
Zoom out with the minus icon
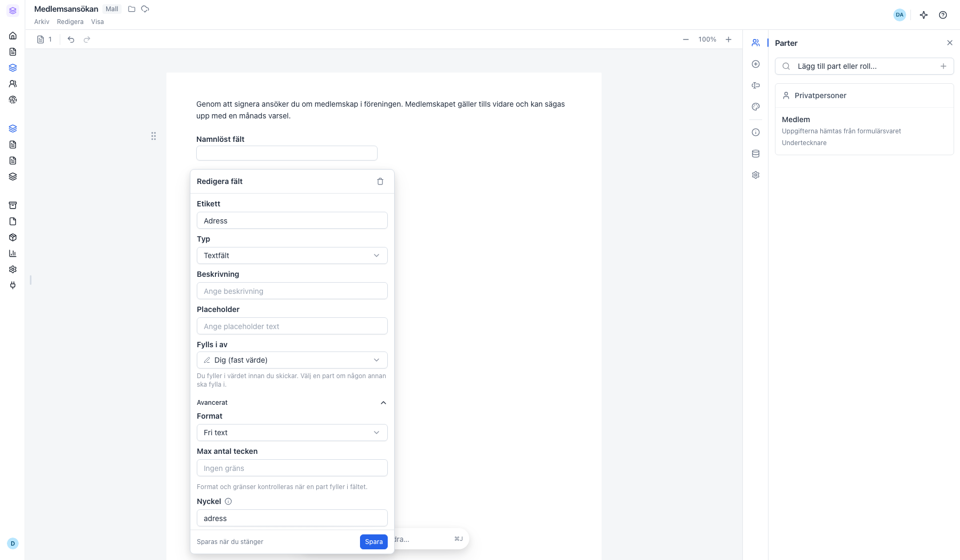[x=686, y=39]
